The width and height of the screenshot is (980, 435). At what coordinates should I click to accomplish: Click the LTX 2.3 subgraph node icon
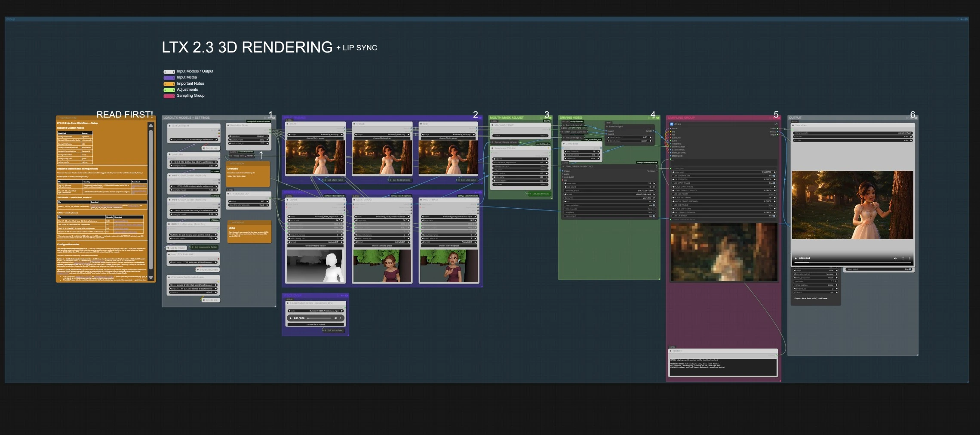click(x=672, y=124)
